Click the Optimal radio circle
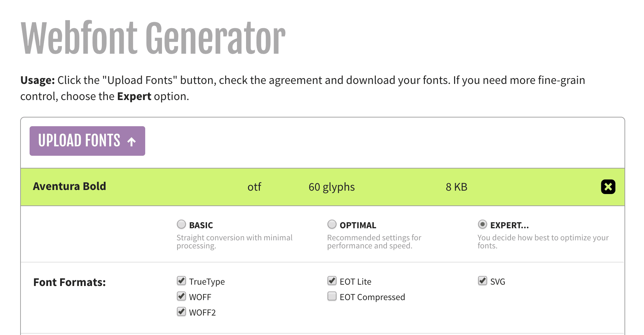This screenshot has height=335, width=644. pyautogui.click(x=331, y=224)
